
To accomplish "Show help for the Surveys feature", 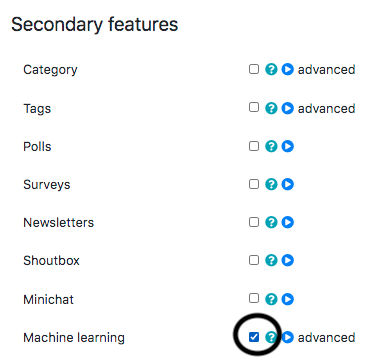I will click(271, 184).
